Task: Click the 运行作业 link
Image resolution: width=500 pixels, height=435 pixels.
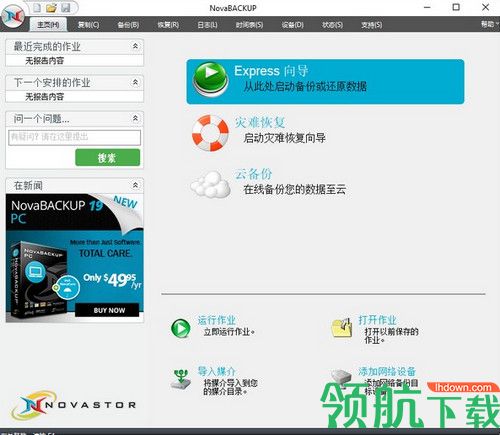Action: coord(217,320)
